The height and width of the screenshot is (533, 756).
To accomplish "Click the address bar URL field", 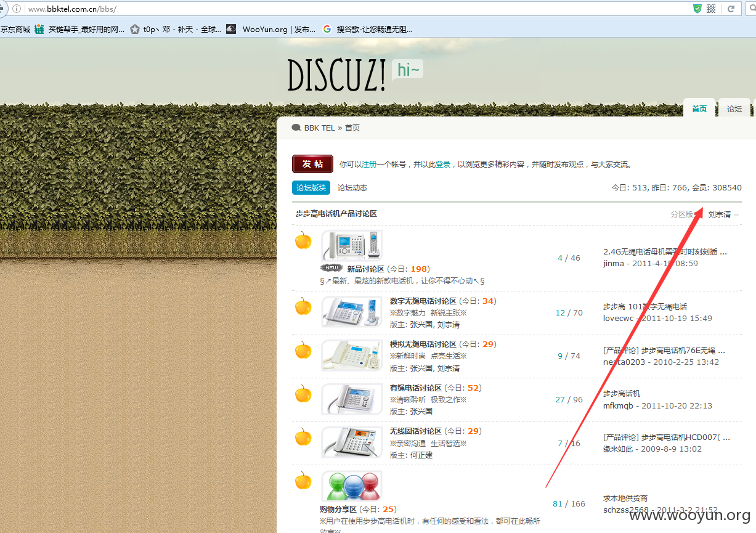I will 357,9.
